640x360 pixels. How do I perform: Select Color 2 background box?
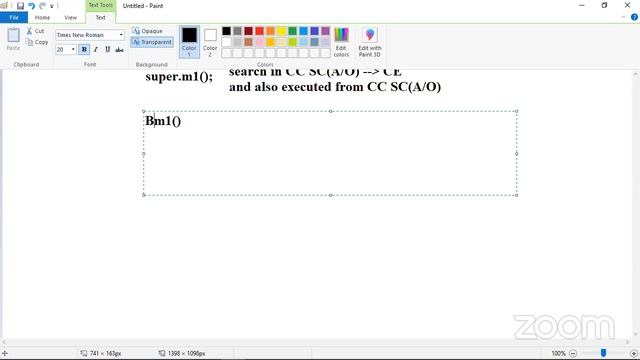tap(210, 42)
